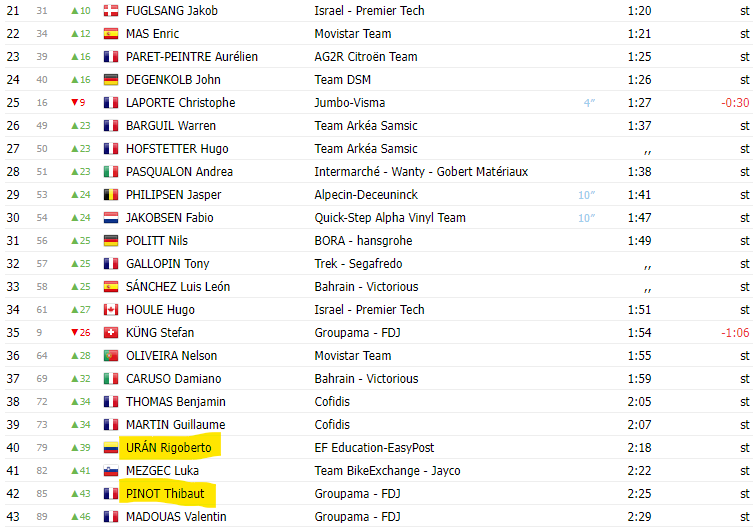The width and height of the screenshot is (756, 527).
Task: Click the -1:06 time value for Küng
Action: (x=735, y=333)
